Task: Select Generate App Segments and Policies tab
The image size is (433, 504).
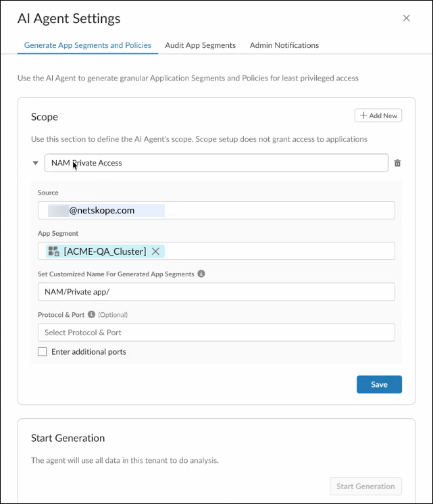Action: click(87, 45)
